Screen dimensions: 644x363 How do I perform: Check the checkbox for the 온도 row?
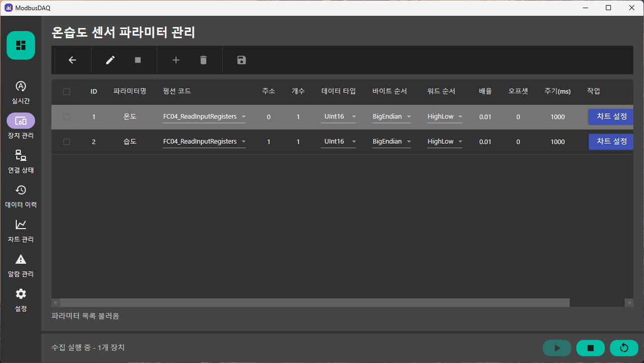(67, 117)
